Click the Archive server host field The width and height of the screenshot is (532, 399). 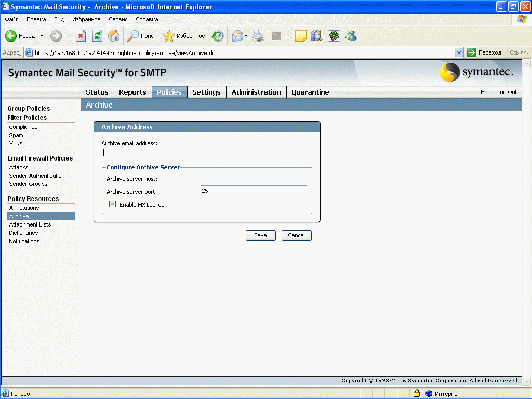coord(254,179)
